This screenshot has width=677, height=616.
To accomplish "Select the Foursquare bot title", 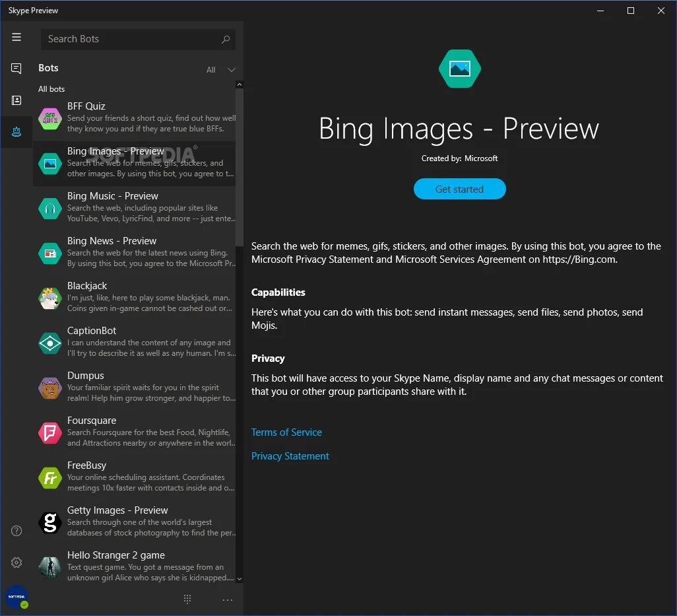I will tap(92, 421).
